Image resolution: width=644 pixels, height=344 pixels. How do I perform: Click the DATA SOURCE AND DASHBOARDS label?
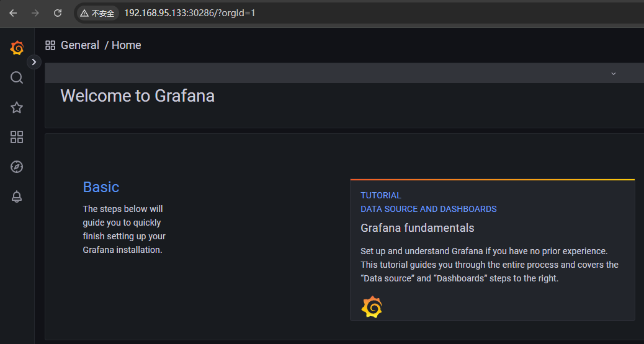click(428, 209)
